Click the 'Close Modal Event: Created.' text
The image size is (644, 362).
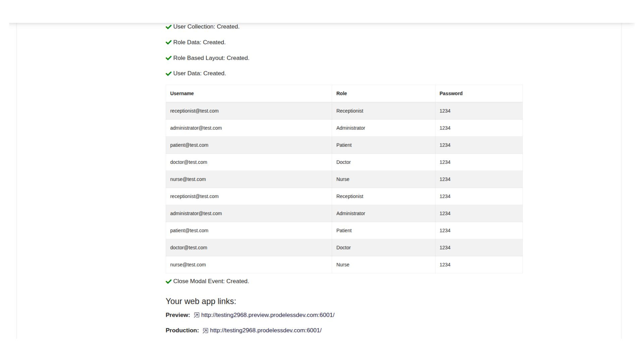[x=211, y=281]
